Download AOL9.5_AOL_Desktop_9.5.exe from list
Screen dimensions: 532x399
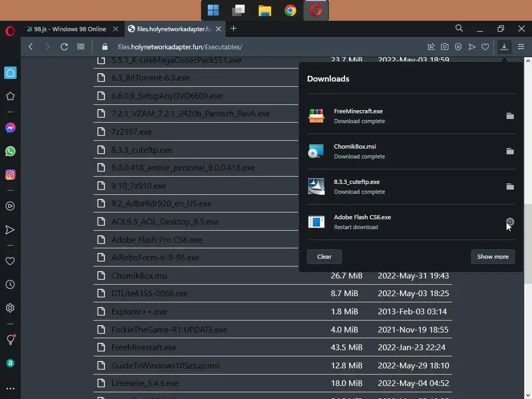tap(165, 221)
